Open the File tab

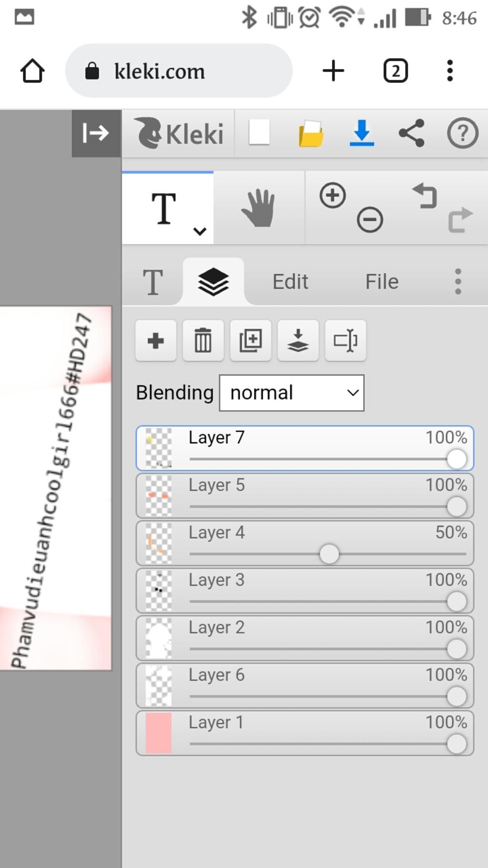[382, 281]
